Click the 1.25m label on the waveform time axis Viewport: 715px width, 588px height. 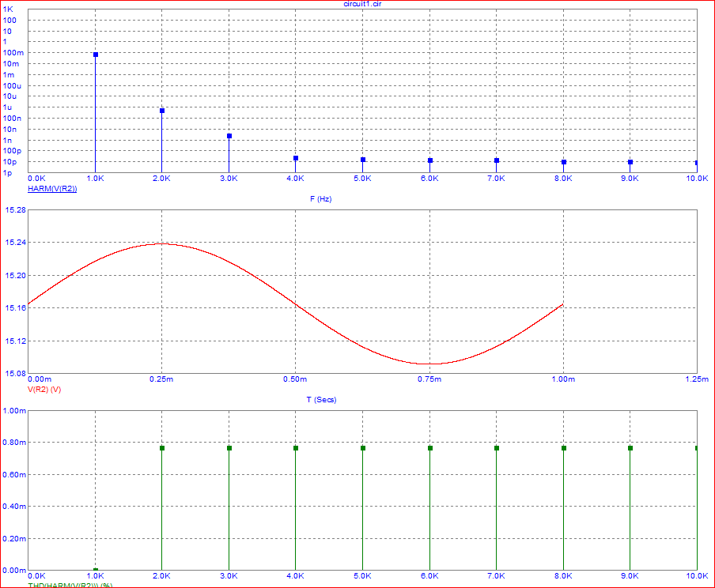(698, 379)
